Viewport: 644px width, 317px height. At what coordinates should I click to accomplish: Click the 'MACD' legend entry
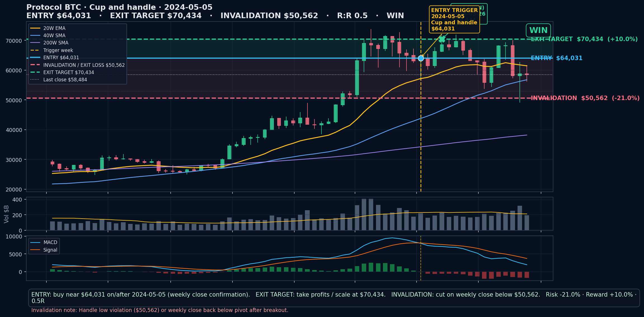[44, 242]
